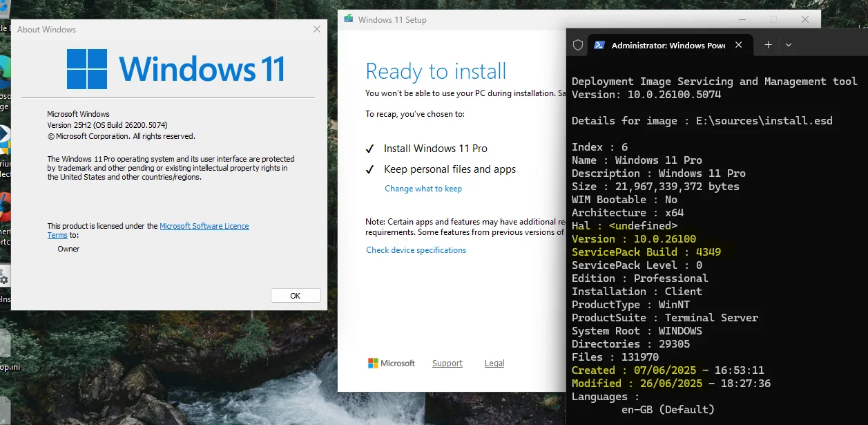Click the 'Modified : 26/06/2025' line
This screenshot has height=425, width=868.
pos(671,384)
